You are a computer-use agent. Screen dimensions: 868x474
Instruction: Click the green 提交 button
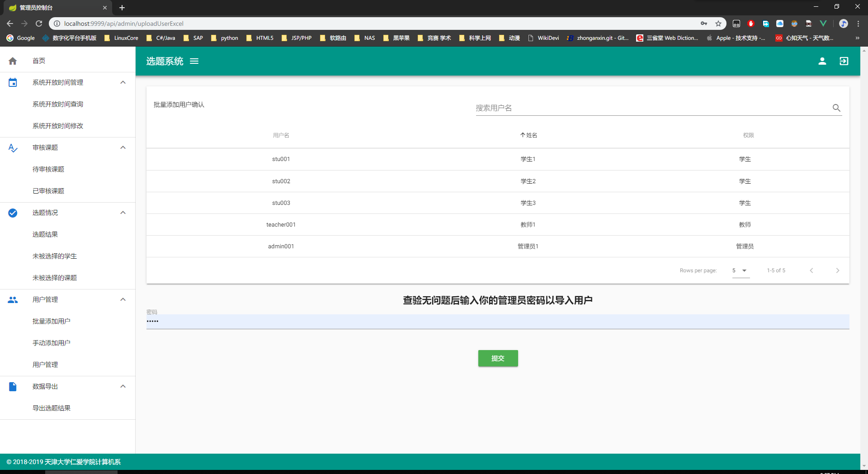tap(498, 358)
